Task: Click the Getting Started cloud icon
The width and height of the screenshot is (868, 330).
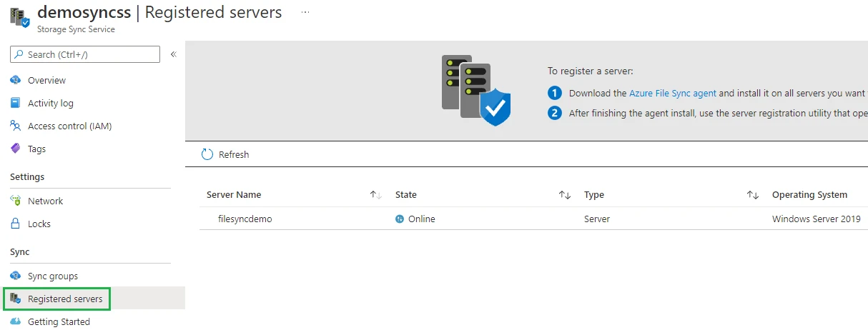Action: pyautogui.click(x=16, y=321)
